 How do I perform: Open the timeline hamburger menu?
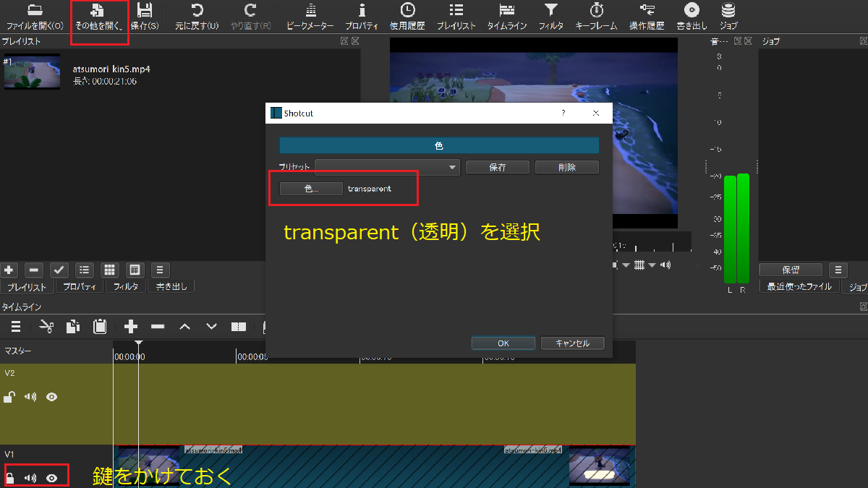[x=15, y=327]
